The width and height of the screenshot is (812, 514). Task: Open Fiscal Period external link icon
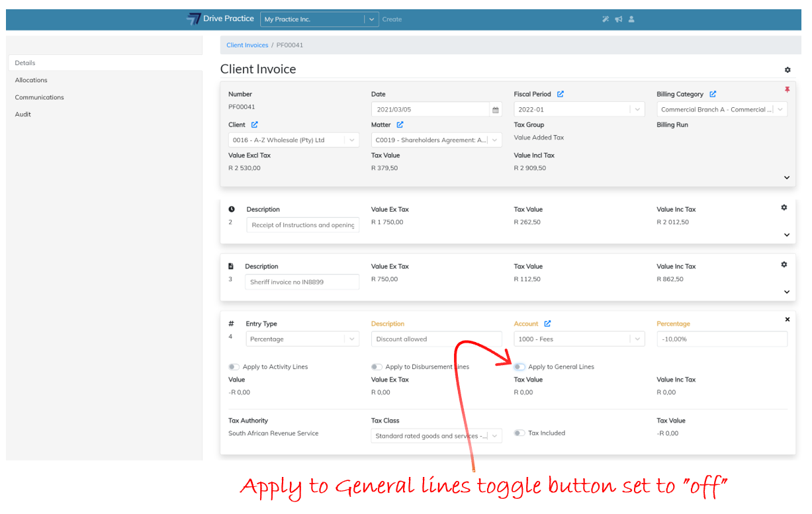(x=561, y=95)
